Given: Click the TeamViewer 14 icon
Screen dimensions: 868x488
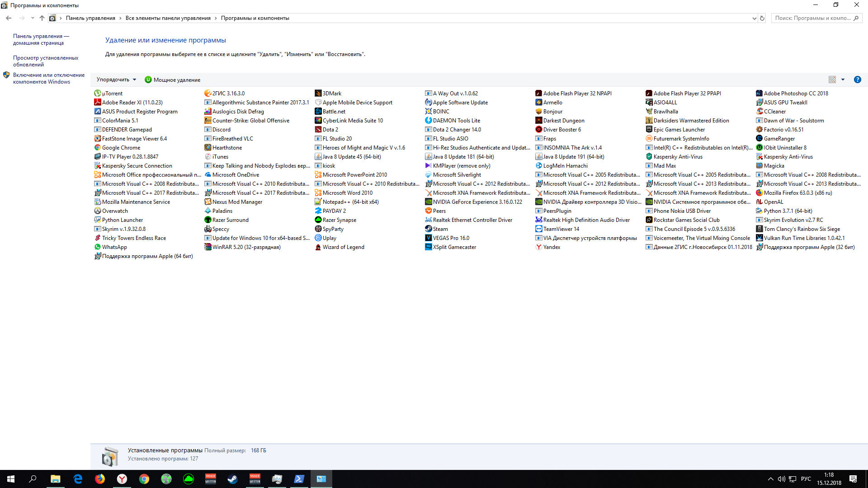Looking at the screenshot, I should point(538,229).
